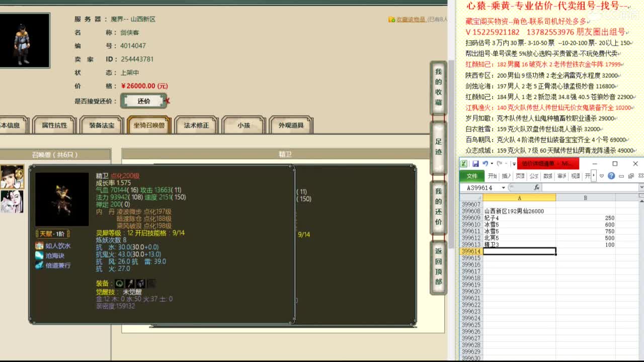
Task: Open the Excel 视图 ribbon tab
Action: coord(576,176)
